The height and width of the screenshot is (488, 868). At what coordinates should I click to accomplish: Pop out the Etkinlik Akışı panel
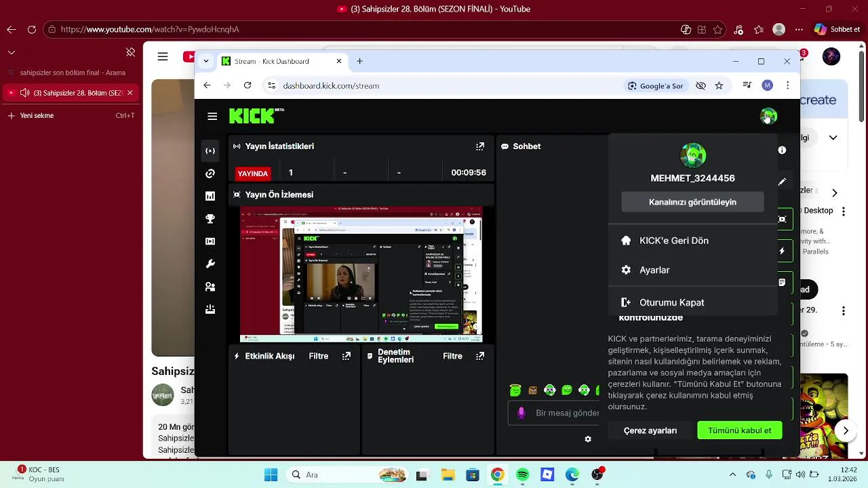point(347,356)
